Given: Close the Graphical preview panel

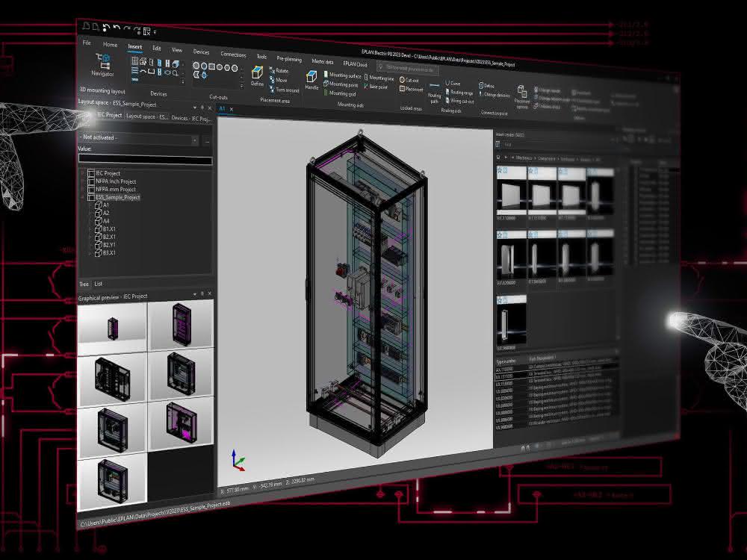Looking at the screenshot, I should pyautogui.click(x=210, y=293).
